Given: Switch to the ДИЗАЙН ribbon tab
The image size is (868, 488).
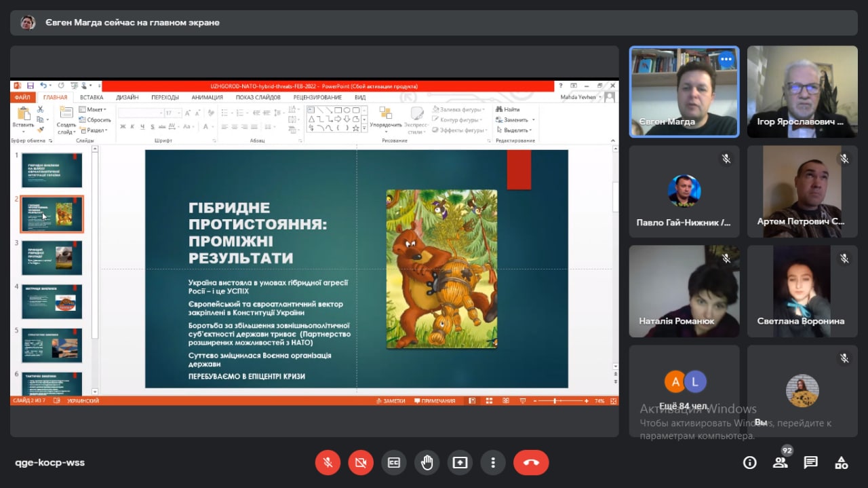Looking at the screenshot, I should (x=127, y=98).
